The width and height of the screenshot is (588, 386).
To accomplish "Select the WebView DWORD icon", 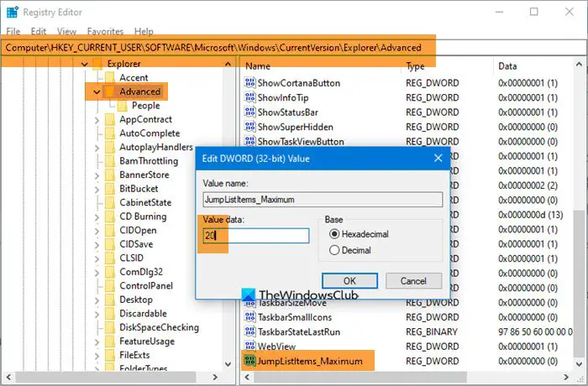I will pos(249,347).
